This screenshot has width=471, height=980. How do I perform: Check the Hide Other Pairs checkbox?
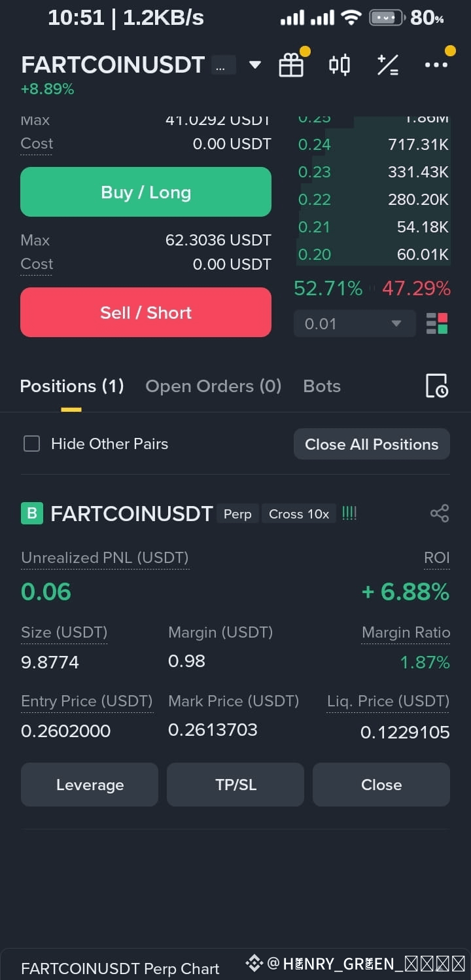pyautogui.click(x=31, y=444)
